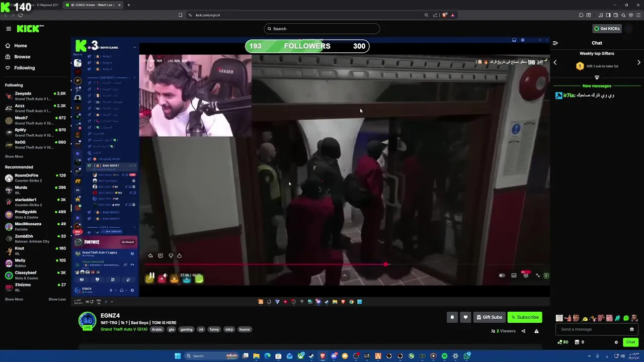Open Murda recommended channel
Viewport: 644px width, 362px height.
click(35, 190)
